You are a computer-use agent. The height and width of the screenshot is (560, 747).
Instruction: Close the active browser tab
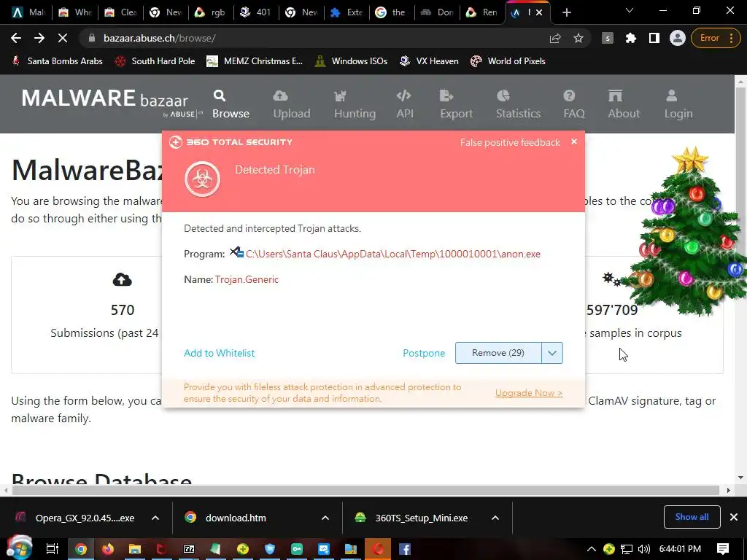point(539,12)
